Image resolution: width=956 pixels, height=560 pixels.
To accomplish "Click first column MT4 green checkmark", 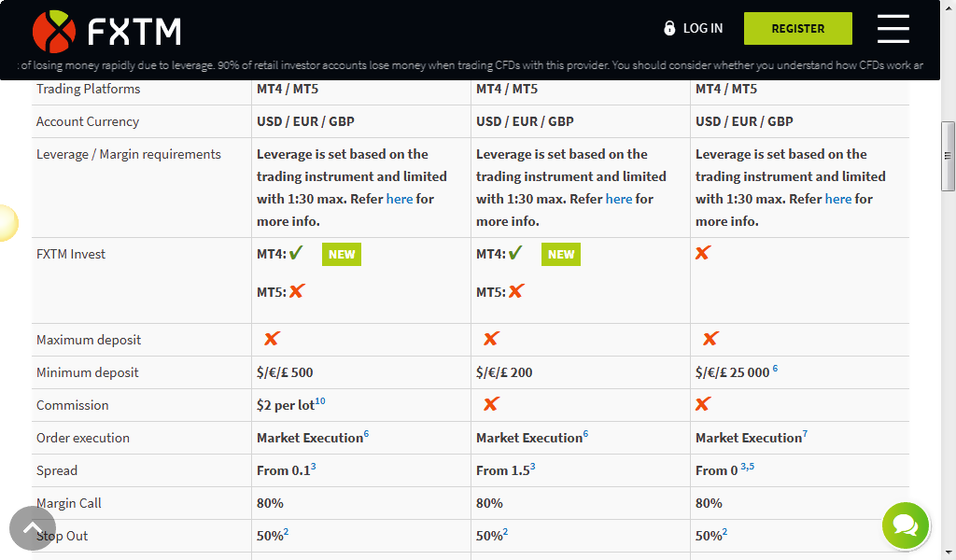I will pos(296,252).
